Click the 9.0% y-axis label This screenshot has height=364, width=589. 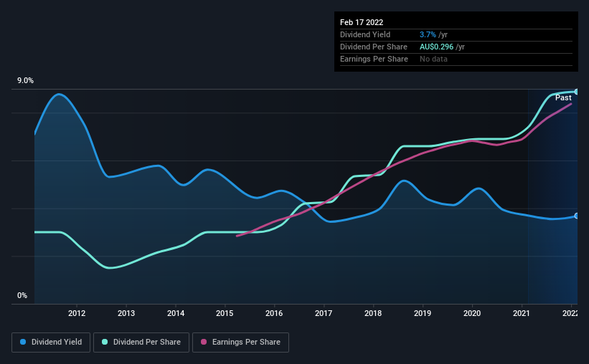tap(25, 81)
